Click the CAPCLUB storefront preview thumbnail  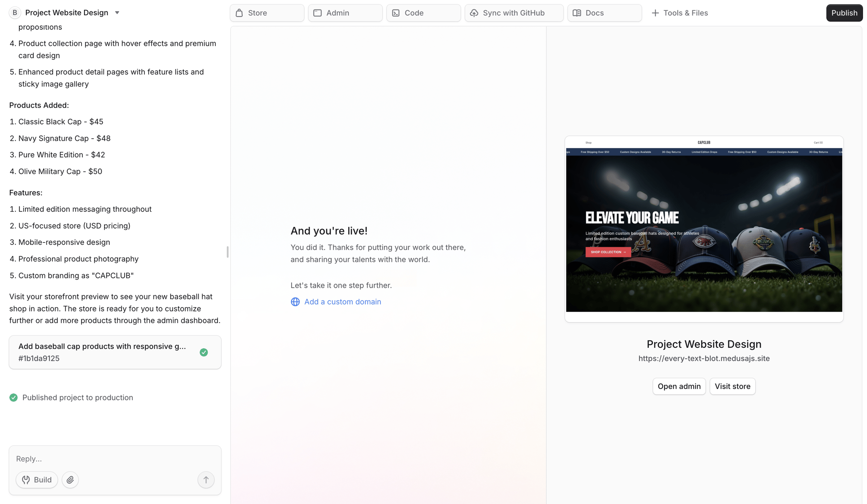pos(704,229)
